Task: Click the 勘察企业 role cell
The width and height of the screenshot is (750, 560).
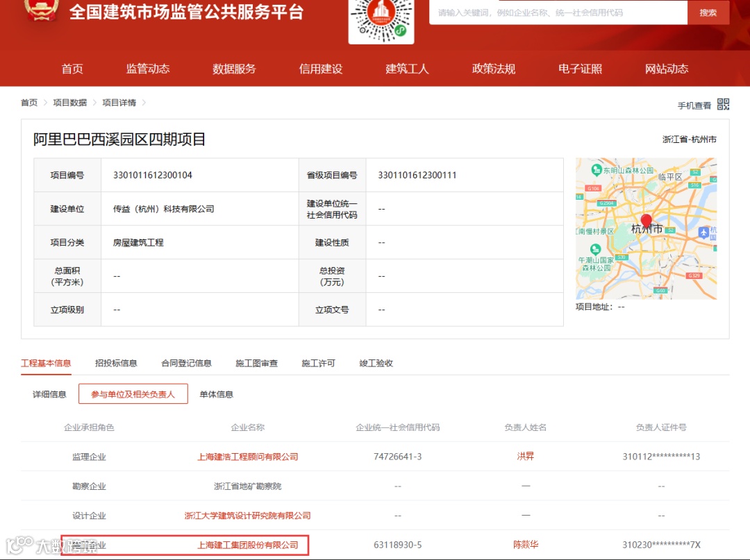Action: click(89, 486)
